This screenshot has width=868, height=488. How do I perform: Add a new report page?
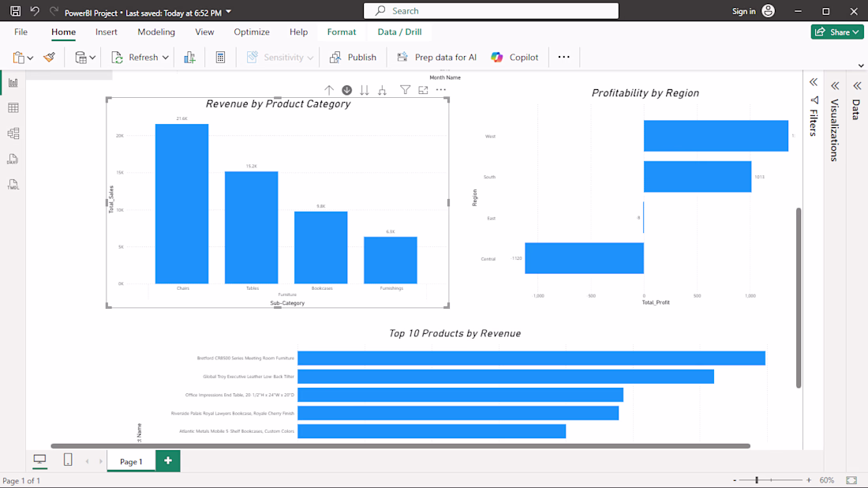(168, 461)
